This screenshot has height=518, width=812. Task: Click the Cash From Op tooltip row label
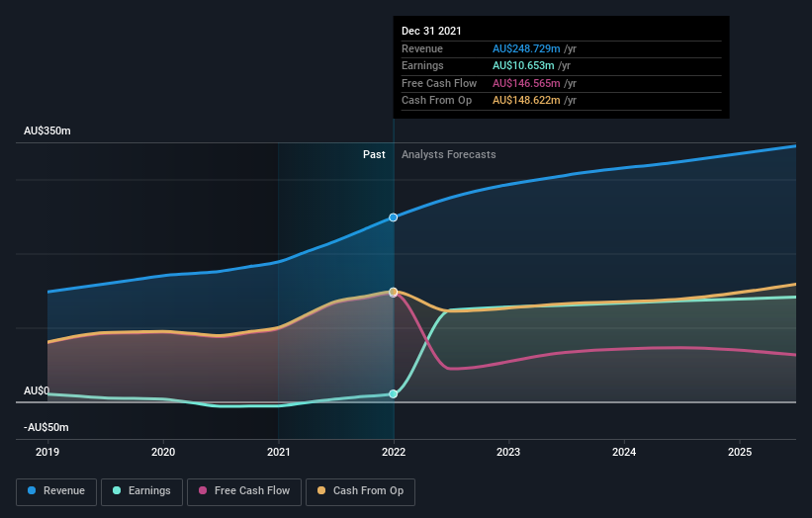point(436,101)
